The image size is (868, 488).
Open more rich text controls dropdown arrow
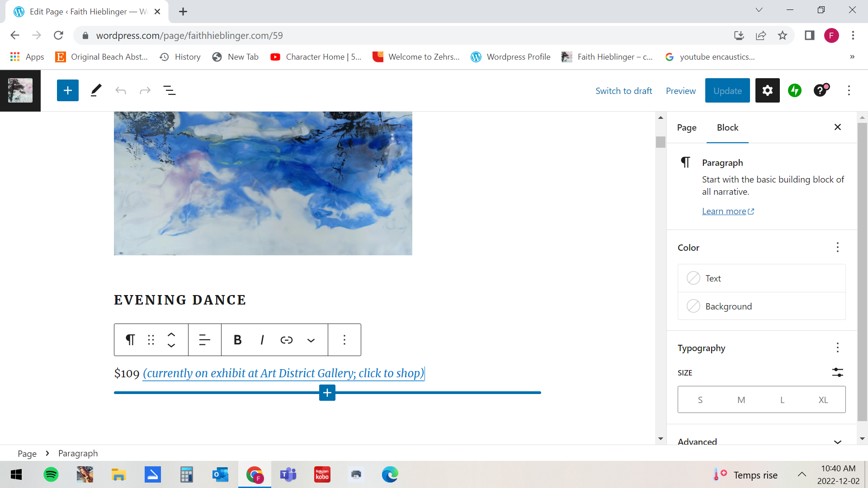pyautogui.click(x=311, y=340)
